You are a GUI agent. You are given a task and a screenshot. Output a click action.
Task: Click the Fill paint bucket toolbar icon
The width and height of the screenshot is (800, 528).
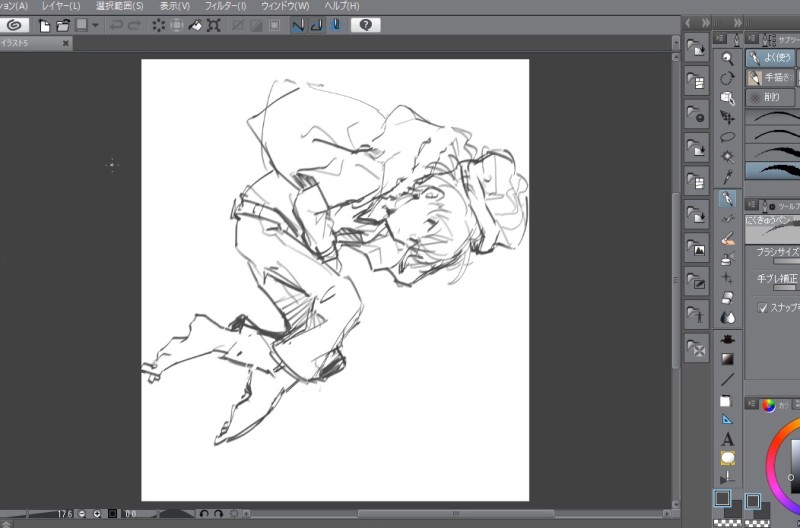[195, 25]
